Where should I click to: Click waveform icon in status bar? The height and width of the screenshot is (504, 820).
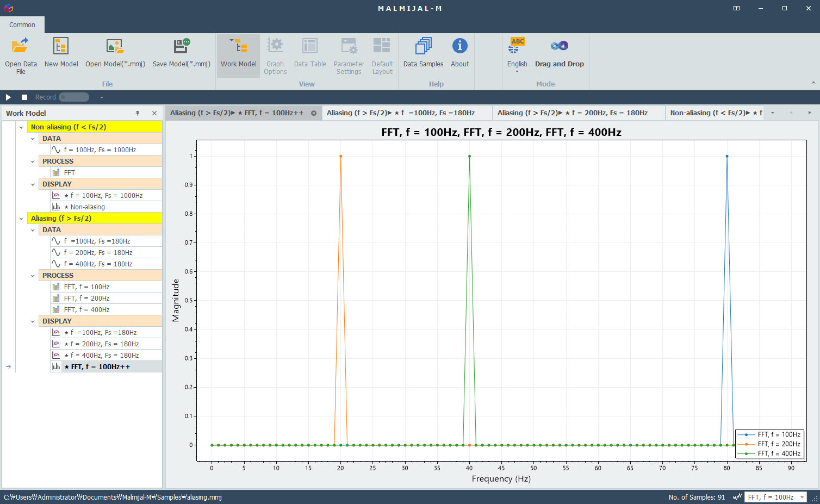(737, 497)
